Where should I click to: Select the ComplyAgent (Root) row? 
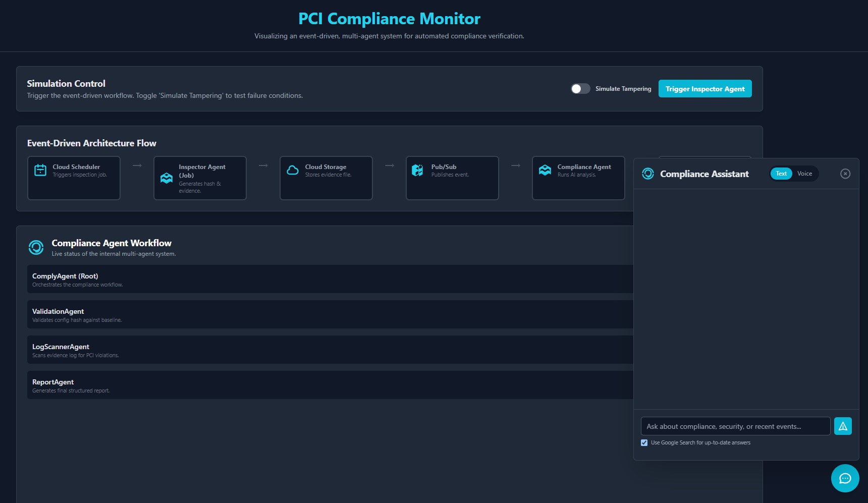(330, 279)
